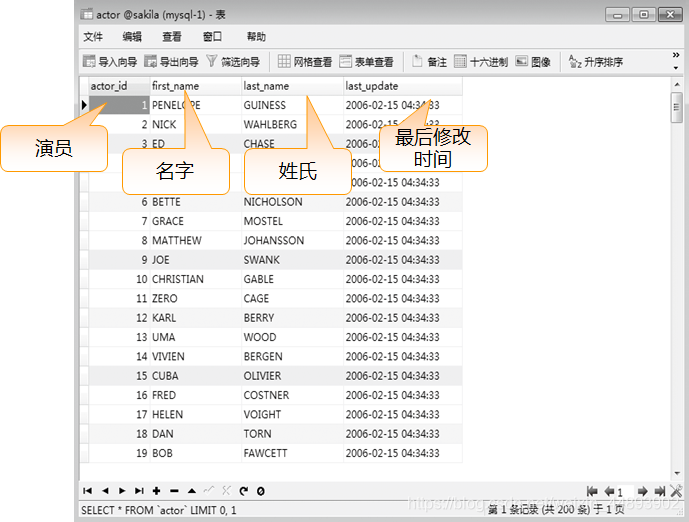Go to last record in navigator

click(139, 491)
